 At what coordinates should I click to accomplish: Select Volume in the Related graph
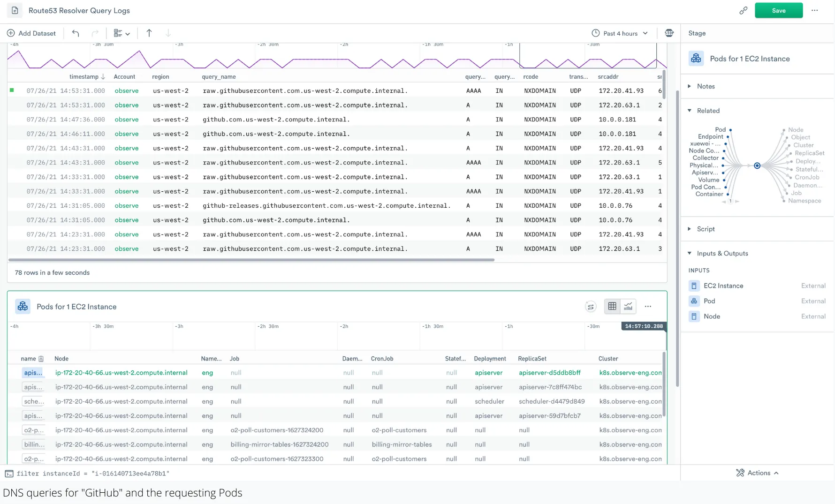tap(709, 180)
